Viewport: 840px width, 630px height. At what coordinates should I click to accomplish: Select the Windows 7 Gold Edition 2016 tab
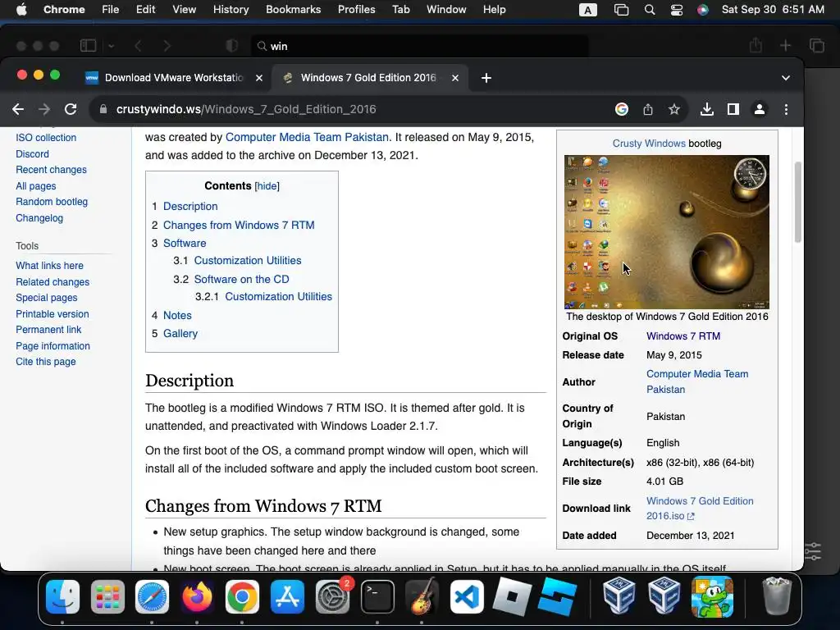click(370, 78)
